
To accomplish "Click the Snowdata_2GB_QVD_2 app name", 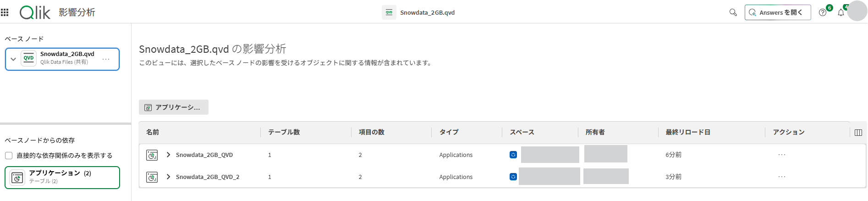I will point(208,177).
